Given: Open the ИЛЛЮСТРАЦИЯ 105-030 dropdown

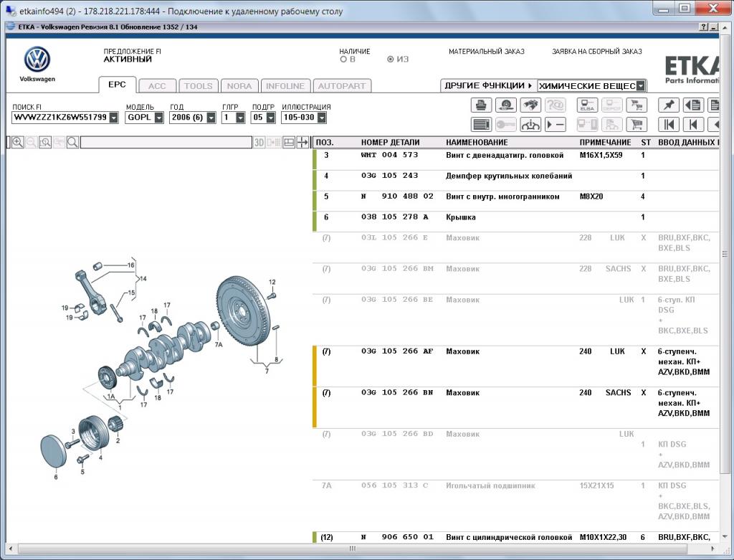Looking at the screenshot, I should point(322,118).
